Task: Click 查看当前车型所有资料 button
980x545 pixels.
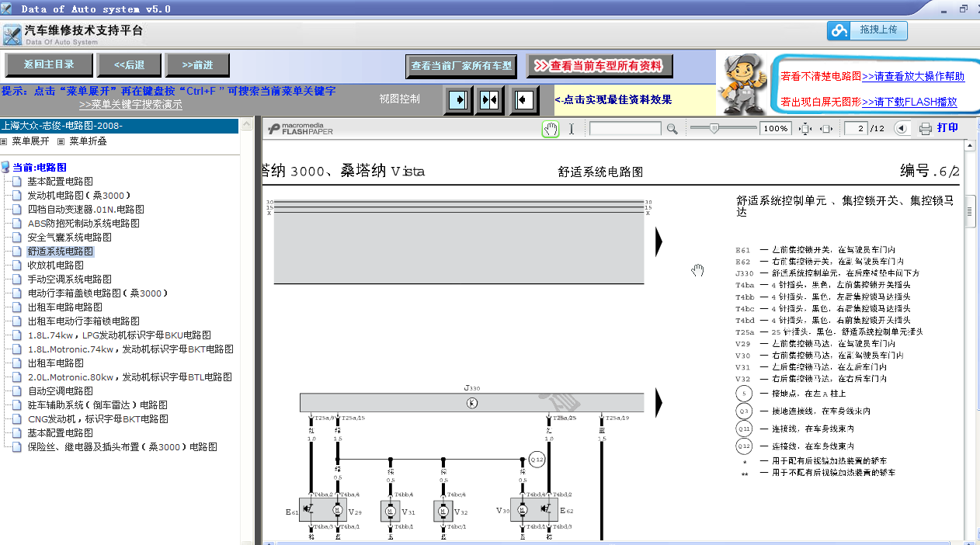Action: tap(599, 66)
